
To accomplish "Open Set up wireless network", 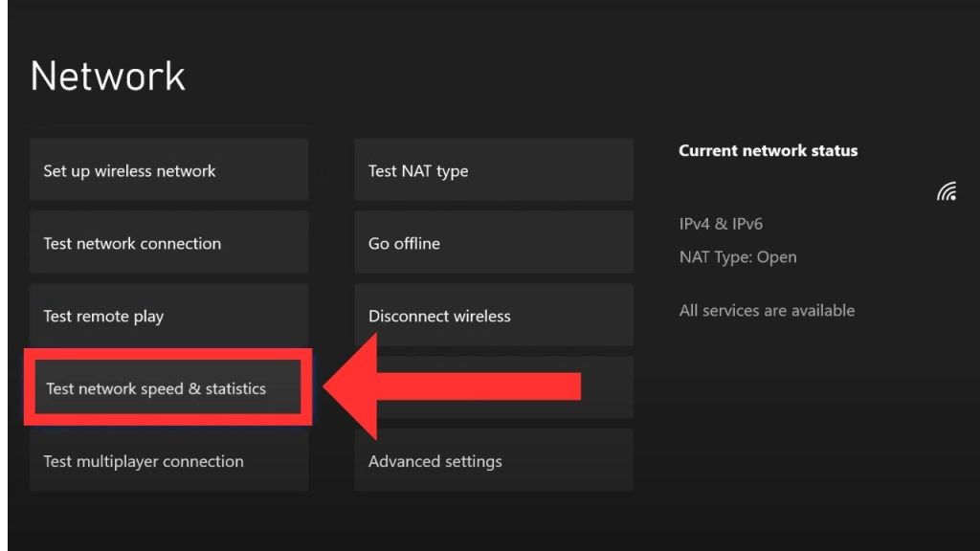I will (168, 170).
